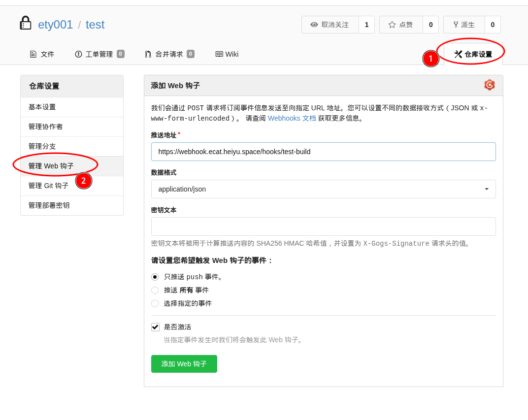Select 管理协作者 in the settings sidebar

pos(72,127)
